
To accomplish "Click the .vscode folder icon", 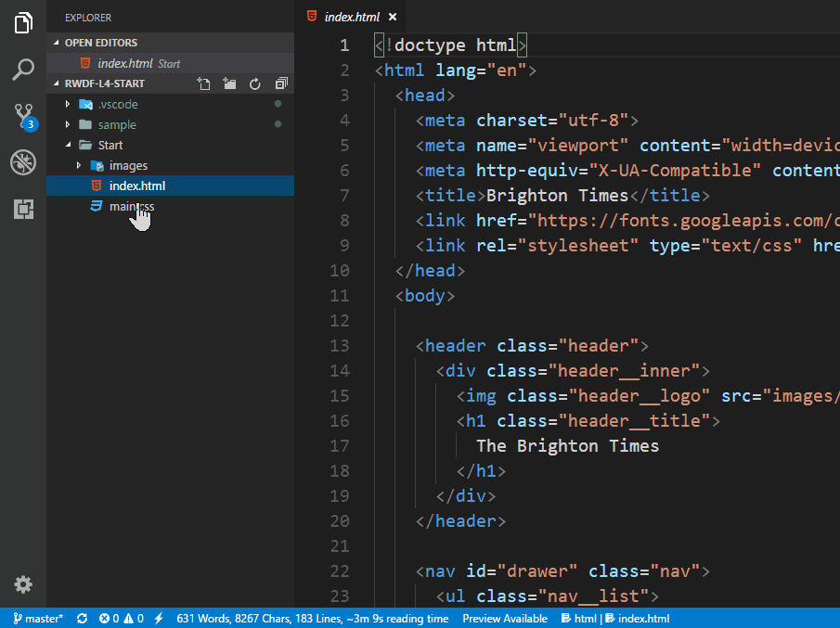I will click(x=85, y=104).
